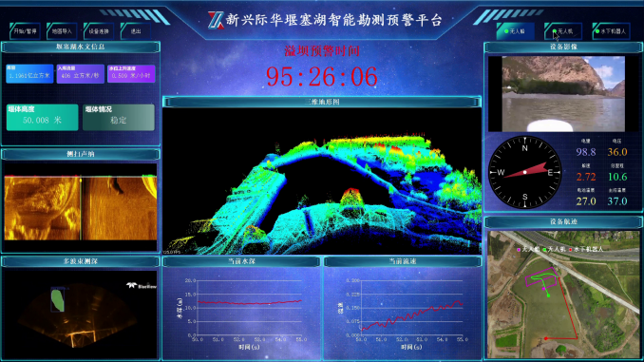Viewport: 644px width, 362px height.
Task: Select the 入库流量 inflow card
Action: pos(81,73)
